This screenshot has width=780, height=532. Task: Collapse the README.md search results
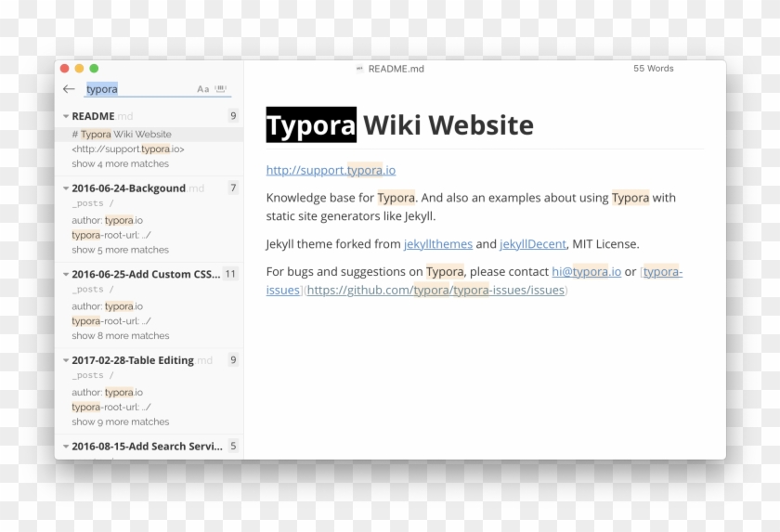coord(66,117)
